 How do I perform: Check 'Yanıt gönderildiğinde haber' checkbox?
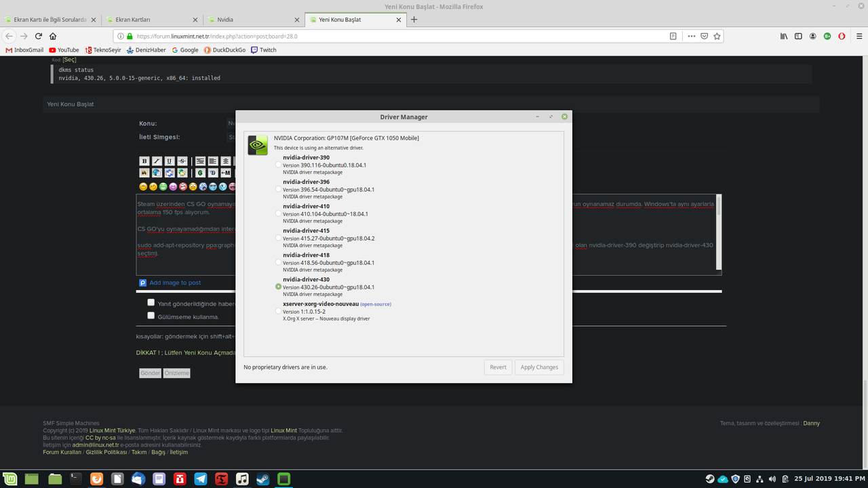pos(151,302)
